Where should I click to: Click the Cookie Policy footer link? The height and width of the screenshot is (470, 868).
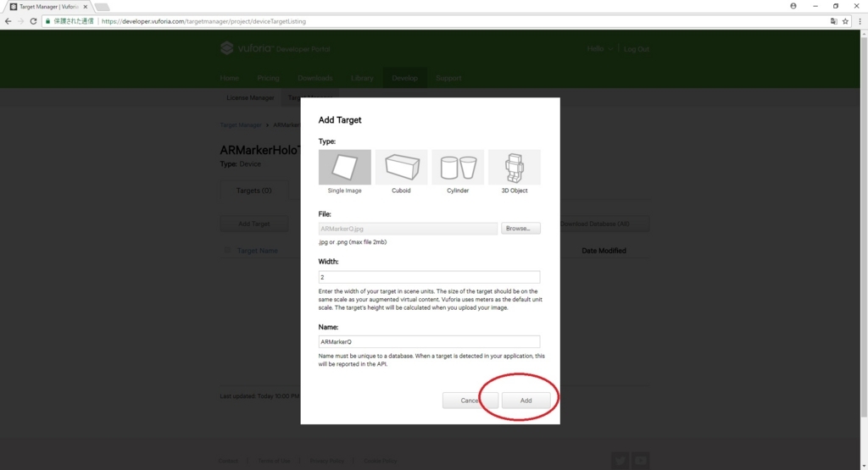[381, 461]
